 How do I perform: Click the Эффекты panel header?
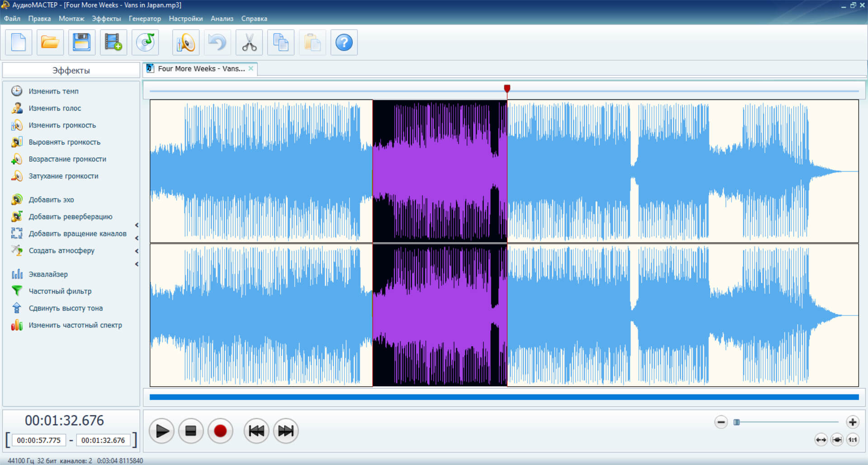71,70
